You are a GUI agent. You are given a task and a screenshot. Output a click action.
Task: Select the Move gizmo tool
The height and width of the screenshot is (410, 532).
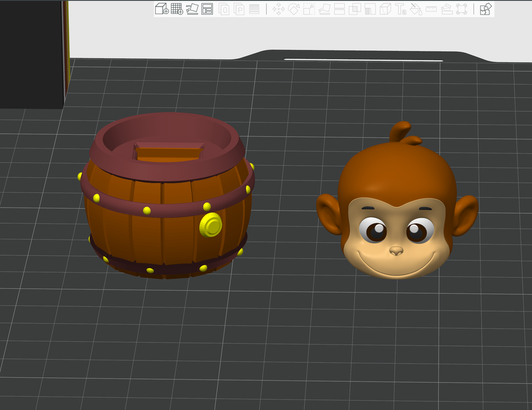[x=279, y=9]
